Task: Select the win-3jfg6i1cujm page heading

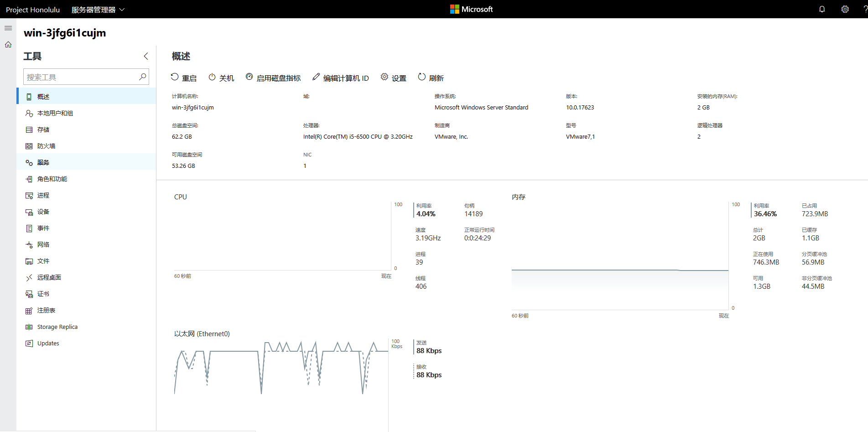Action: coord(65,33)
